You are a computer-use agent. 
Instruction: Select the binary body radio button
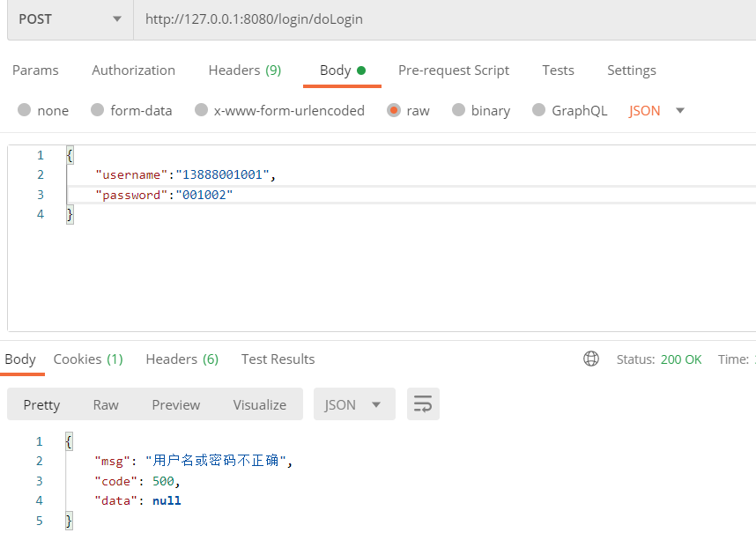[x=458, y=110]
